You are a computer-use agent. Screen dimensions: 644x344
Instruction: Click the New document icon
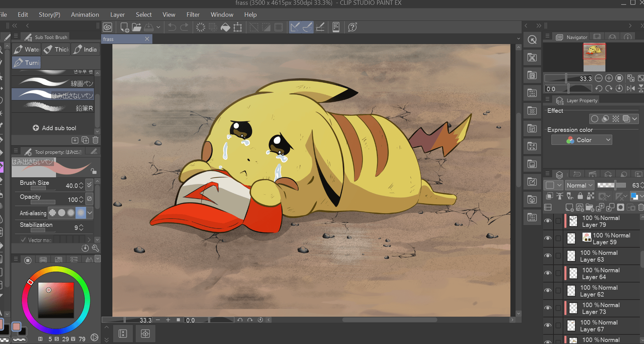point(125,27)
